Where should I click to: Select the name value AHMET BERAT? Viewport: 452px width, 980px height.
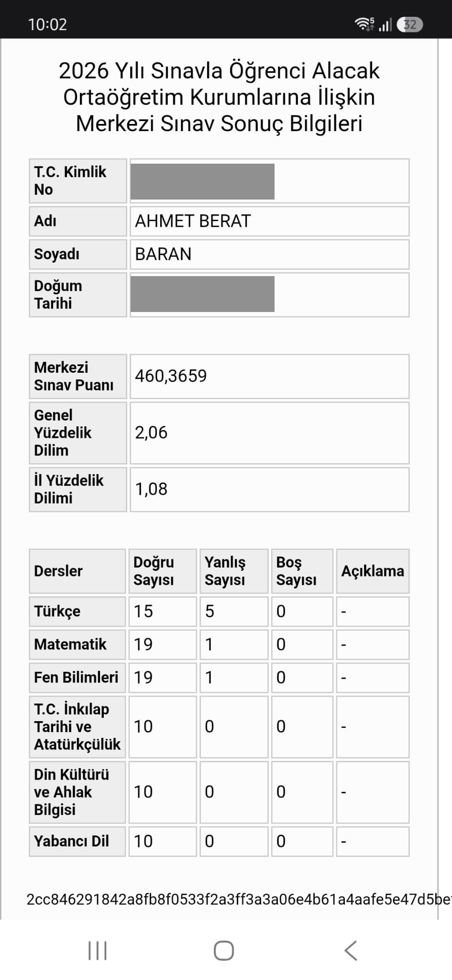[193, 221]
